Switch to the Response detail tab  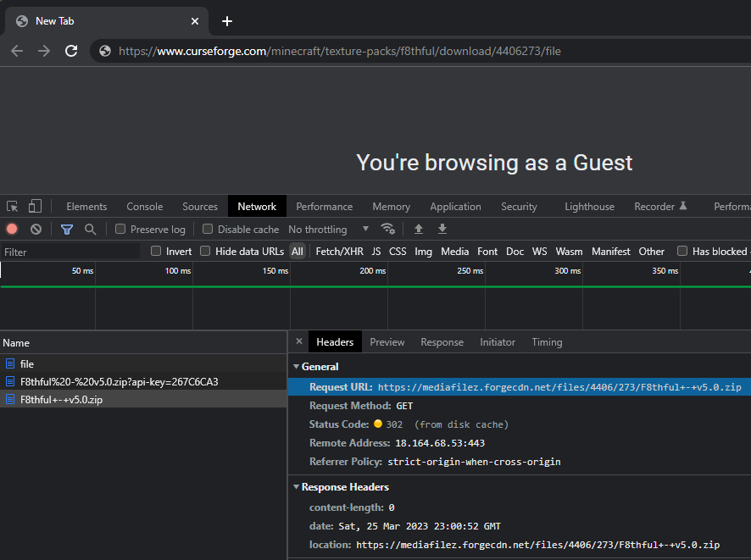[442, 341]
